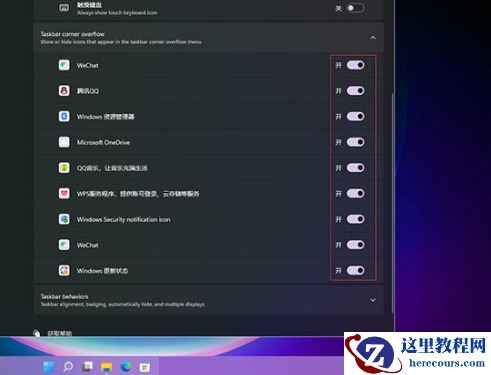
Task: Click the Bluetooth icon beside Windows 资源管理器
Action: [64, 116]
